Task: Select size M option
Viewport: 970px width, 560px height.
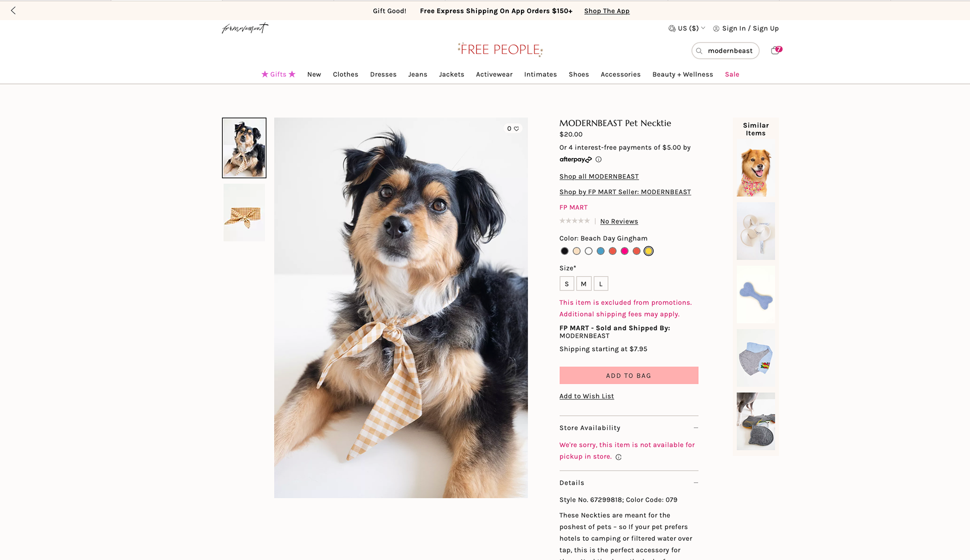Action: point(584,284)
